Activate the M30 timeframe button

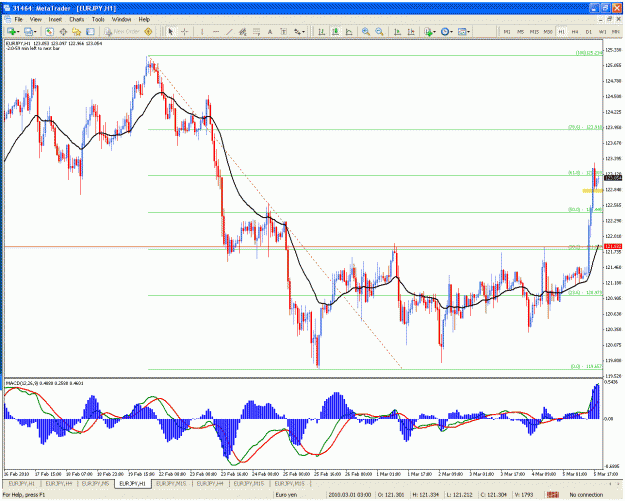pyautogui.click(x=548, y=32)
